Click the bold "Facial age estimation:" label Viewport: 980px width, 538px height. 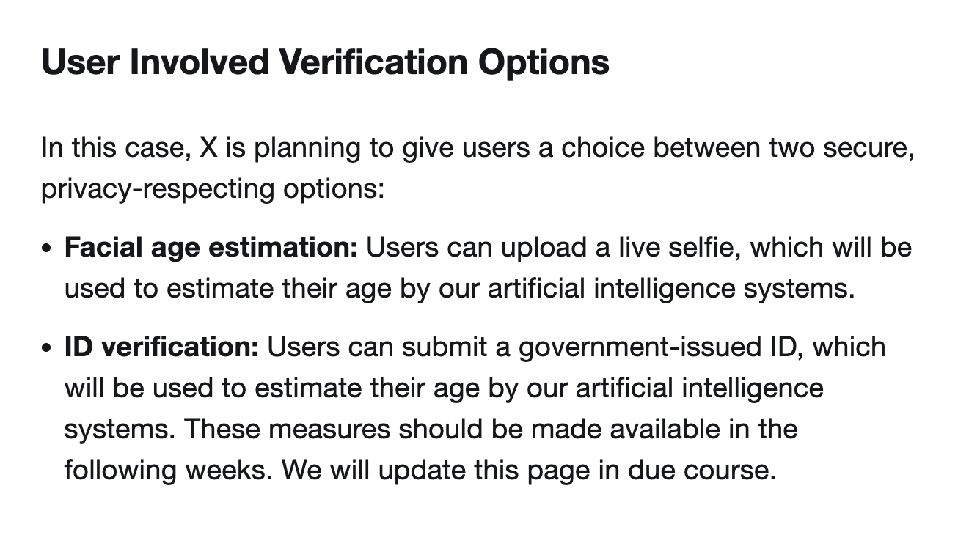[211, 248]
